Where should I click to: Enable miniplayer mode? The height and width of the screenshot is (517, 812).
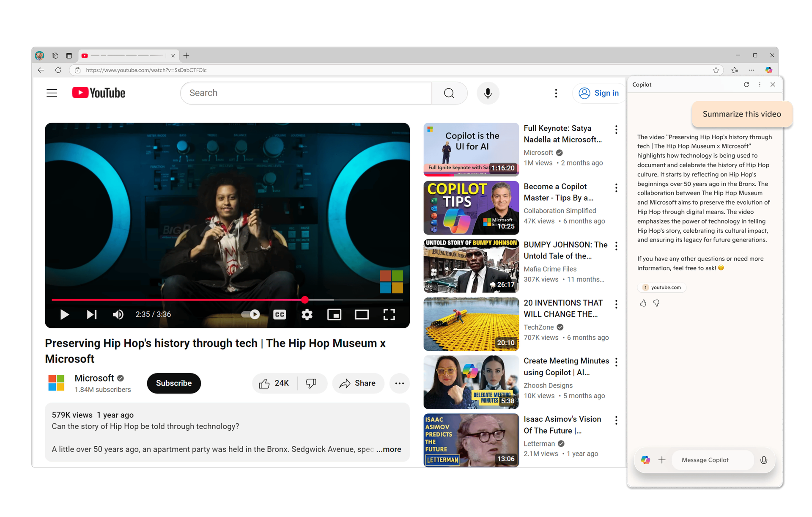(x=334, y=314)
